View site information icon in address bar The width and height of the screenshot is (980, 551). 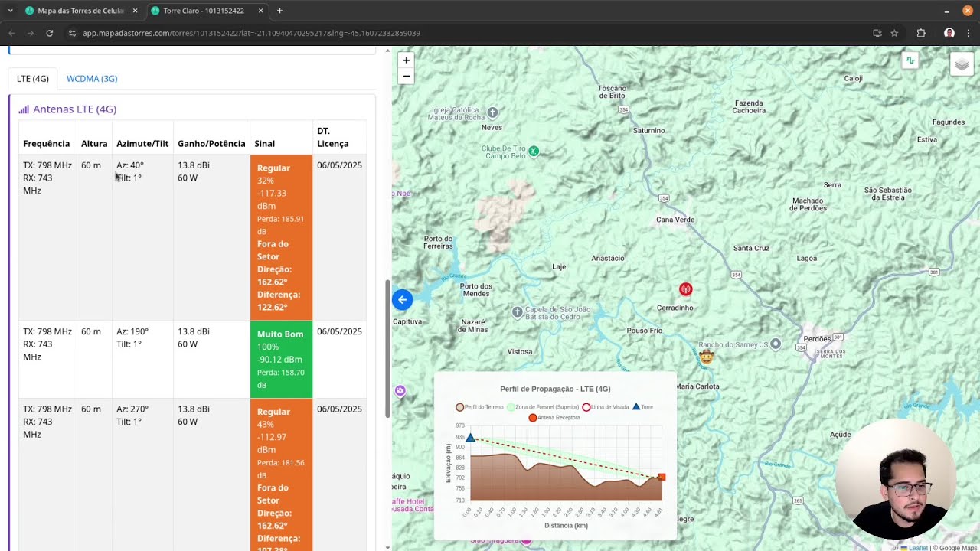pyautogui.click(x=72, y=33)
